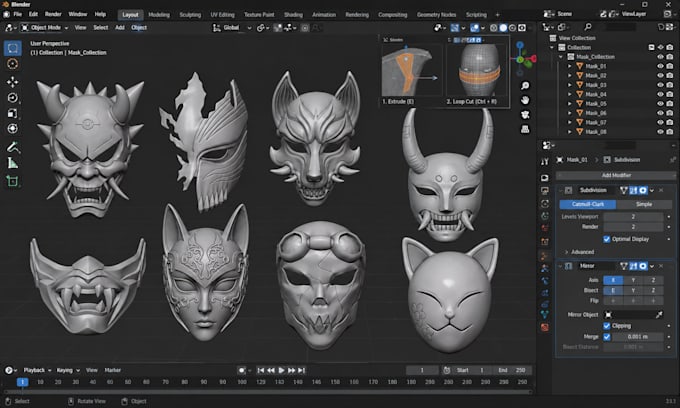Hide Mask_01 in viewport
Viewport: 680px width, 408px height.
pos(660,66)
